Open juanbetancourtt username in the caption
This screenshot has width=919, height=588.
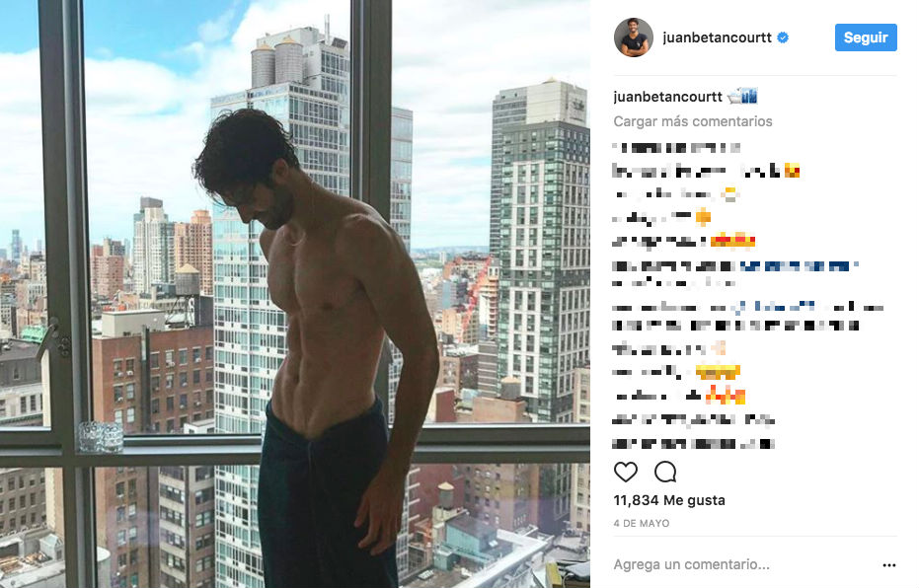(x=667, y=97)
